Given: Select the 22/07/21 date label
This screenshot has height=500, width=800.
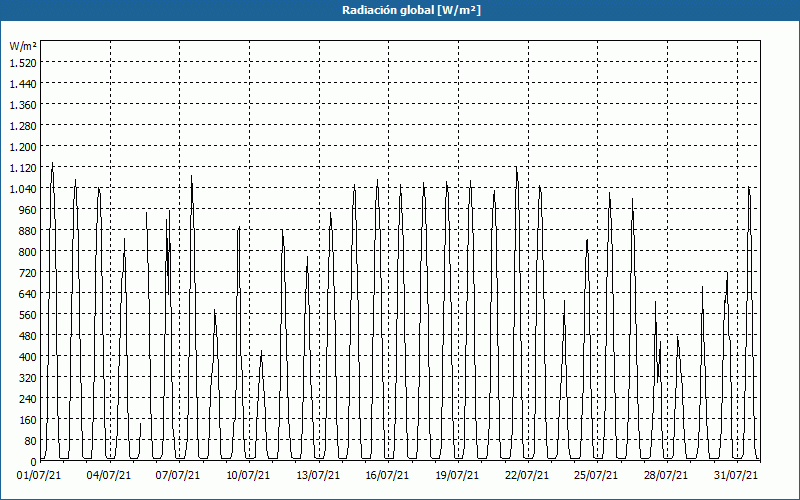Looking at the screenshot, I should (x=527, y=475).
